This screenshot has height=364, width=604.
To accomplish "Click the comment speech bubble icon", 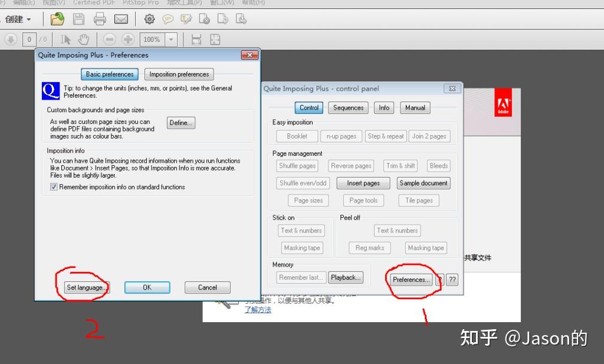I will (x=168, y=19).
